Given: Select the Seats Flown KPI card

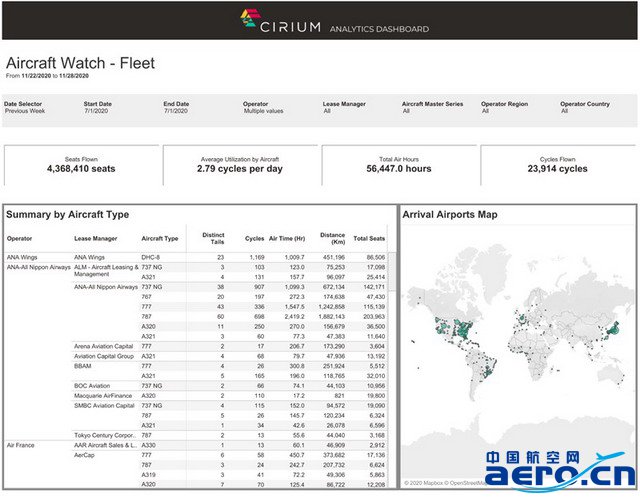Looking at the screenshot, I should [81, 165].
